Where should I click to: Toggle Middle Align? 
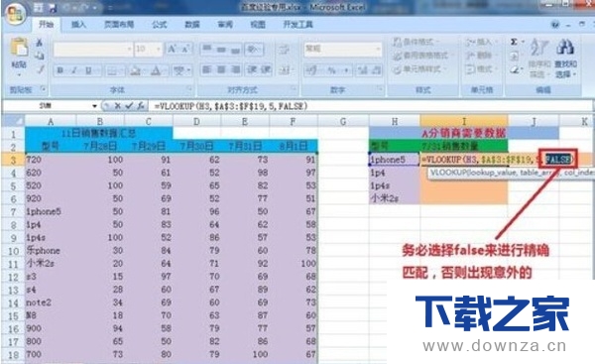[221, 49]
